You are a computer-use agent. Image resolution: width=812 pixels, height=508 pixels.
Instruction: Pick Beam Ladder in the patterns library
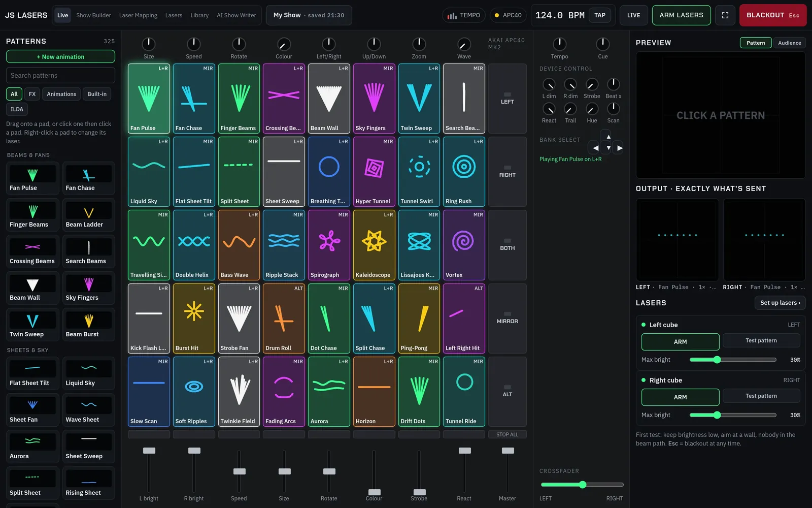(89, 215)
